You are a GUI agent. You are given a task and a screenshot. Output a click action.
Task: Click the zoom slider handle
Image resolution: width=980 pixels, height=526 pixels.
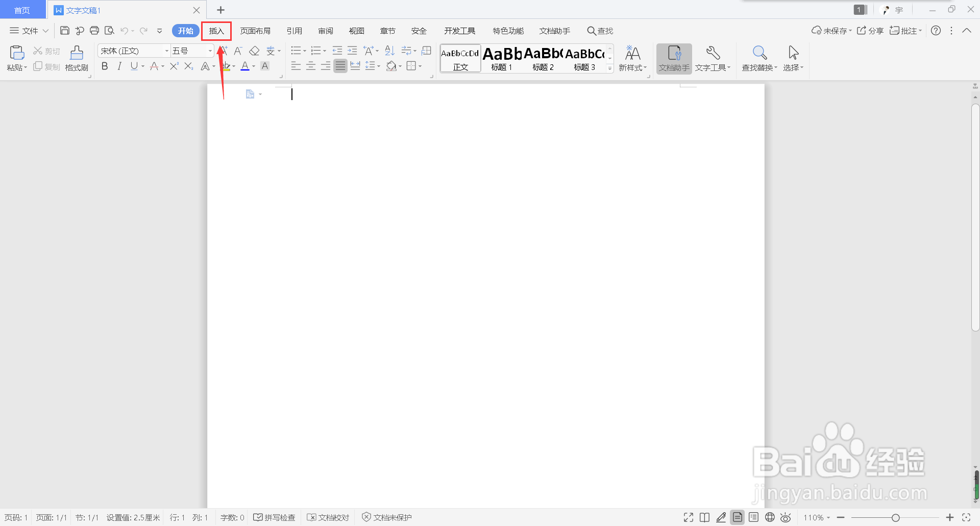coord(895,518)
